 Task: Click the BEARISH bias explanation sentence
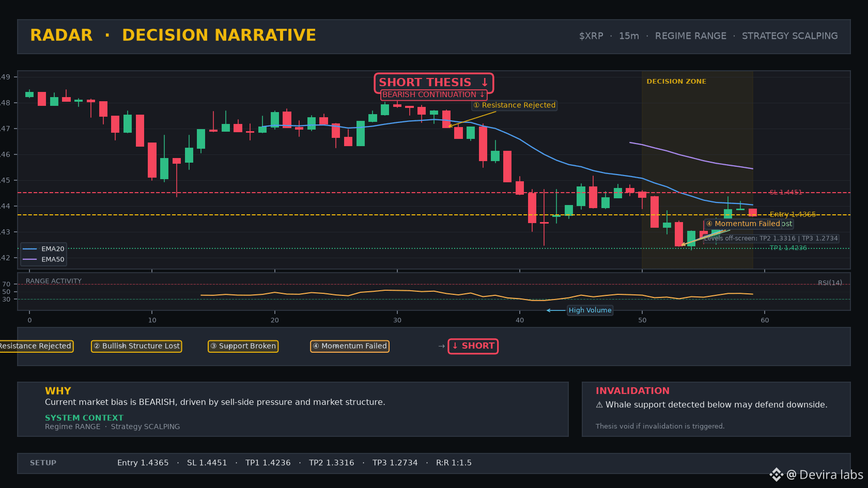tap(215, 402)
